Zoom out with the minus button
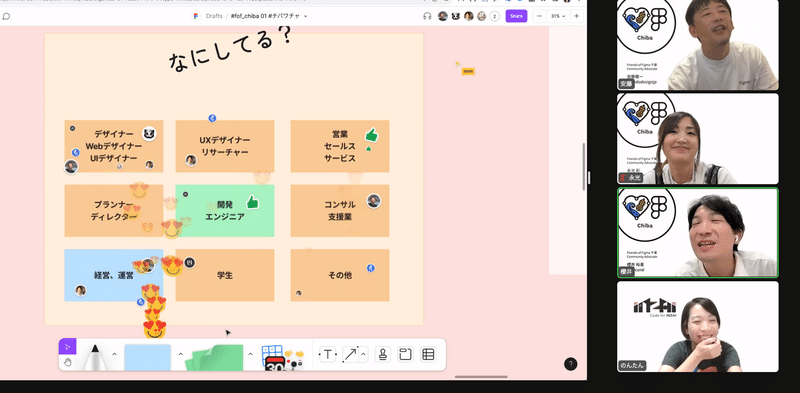The width and height of the screenshot is (800, 393). point(539,16)
